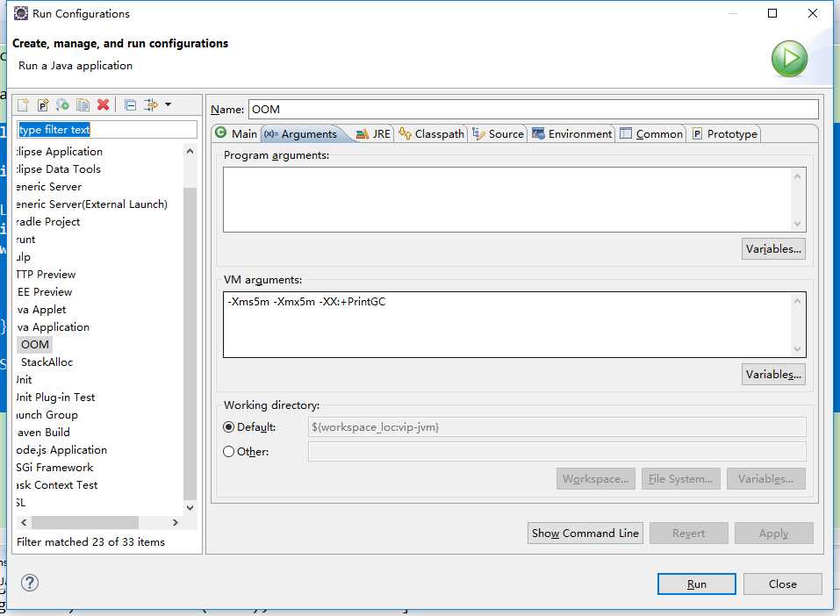The height and width of the screenshot is (616, 840).
Task: Select J2EE Preview entry
Action: click(45, 292)
